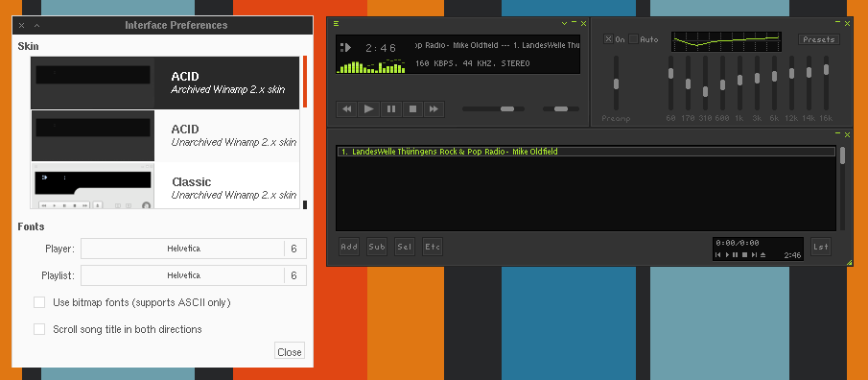
Task: Adjust the 14k equalizer band slider
Action: 809,83
